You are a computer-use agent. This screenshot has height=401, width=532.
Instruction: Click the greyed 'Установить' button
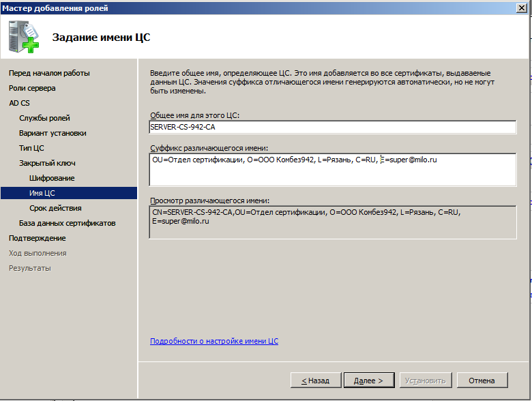click(x=426, y=381)
